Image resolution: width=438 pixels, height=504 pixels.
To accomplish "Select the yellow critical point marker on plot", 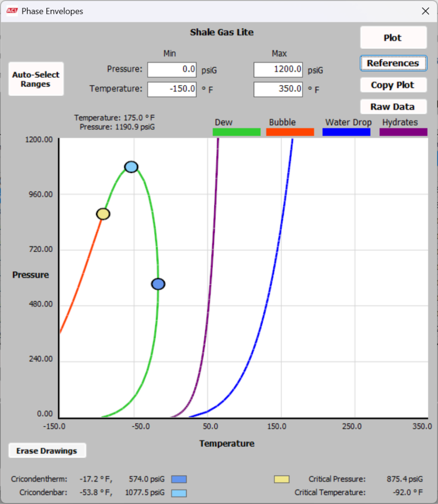I will pyautogui.click(x=103, y=214).
